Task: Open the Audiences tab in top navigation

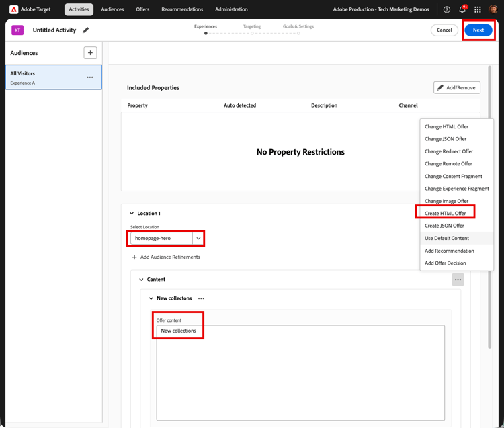Action: tap(112, 9)
